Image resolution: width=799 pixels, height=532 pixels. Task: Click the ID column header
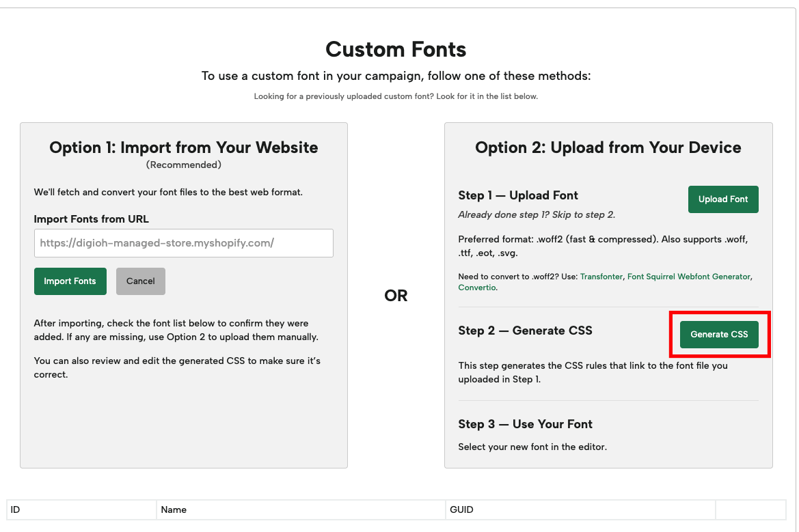[x=15, y=509]
